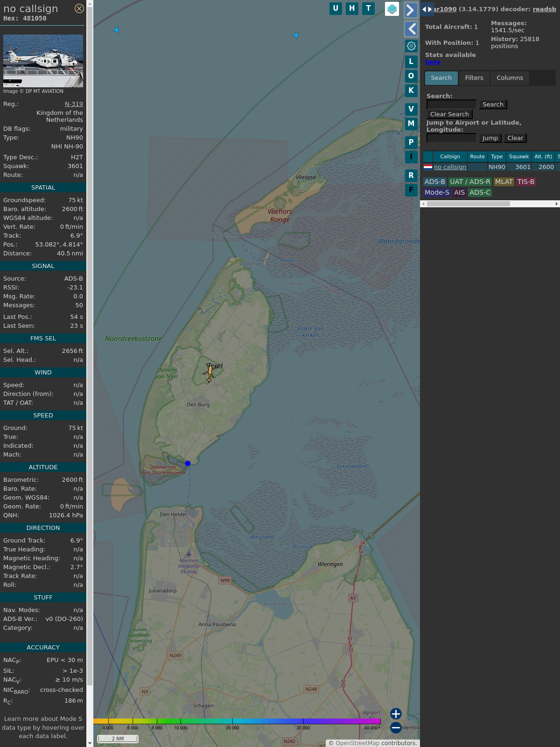Toggle the M multi-select button

pos(411,124)
